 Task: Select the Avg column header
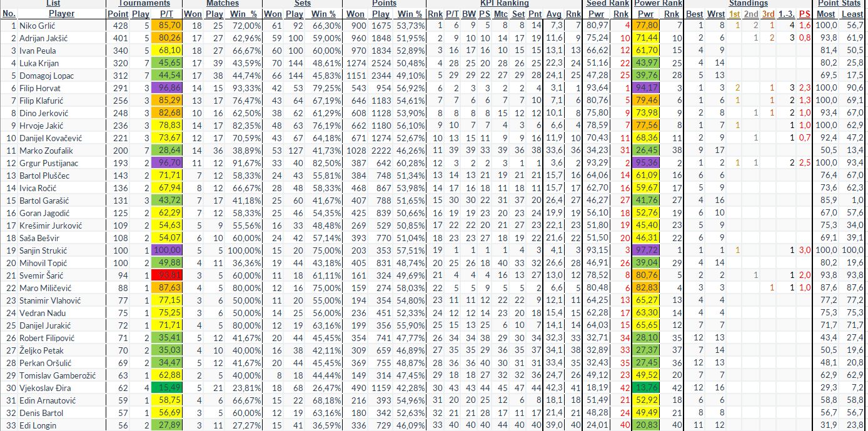(553, 13)
